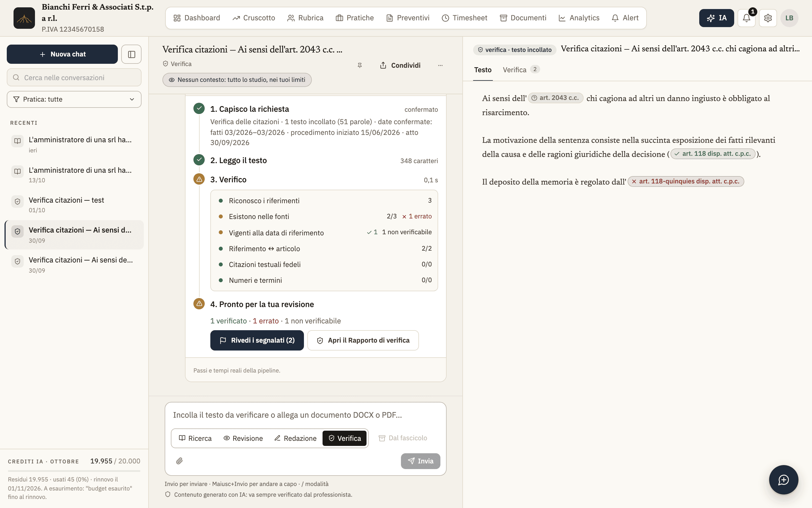Open the three-dots conversation menu

pyautogui.click(x=440, y=65)
